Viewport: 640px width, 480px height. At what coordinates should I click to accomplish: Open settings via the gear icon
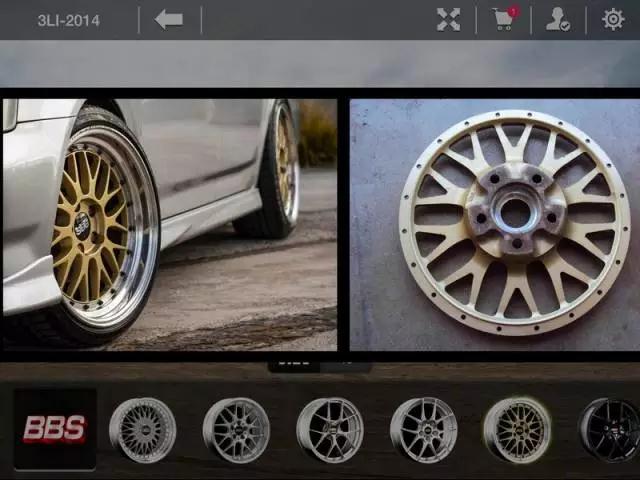(x=613, y=20)
